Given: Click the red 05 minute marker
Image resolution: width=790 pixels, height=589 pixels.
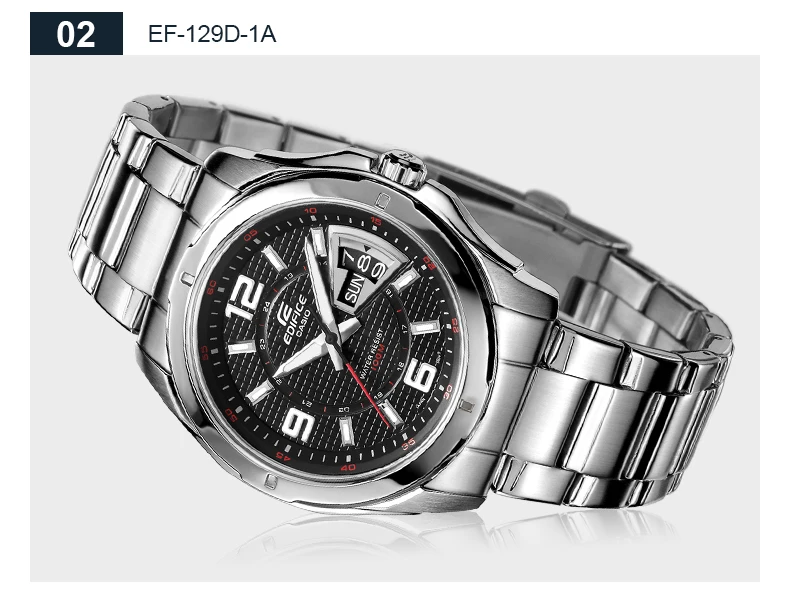Looking at the screenshot, I should pyautogui.click(x=250, y=235).
